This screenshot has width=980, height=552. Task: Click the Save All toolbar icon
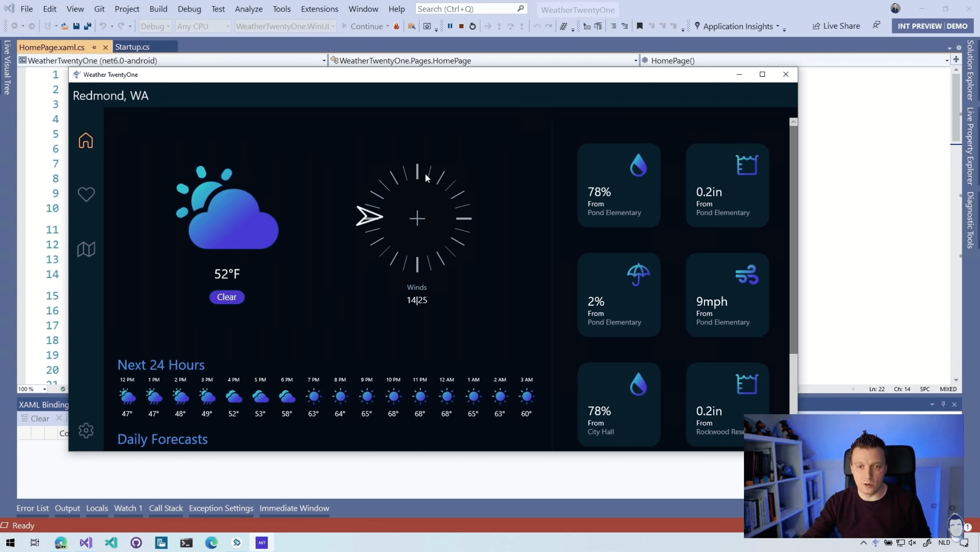(x=87, y=26)
